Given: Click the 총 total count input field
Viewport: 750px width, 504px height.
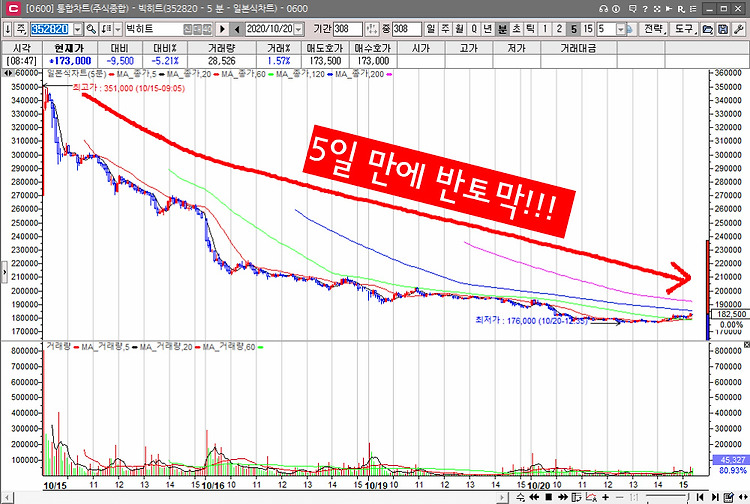Looking at the screenshot, I should tap(407, 29).
